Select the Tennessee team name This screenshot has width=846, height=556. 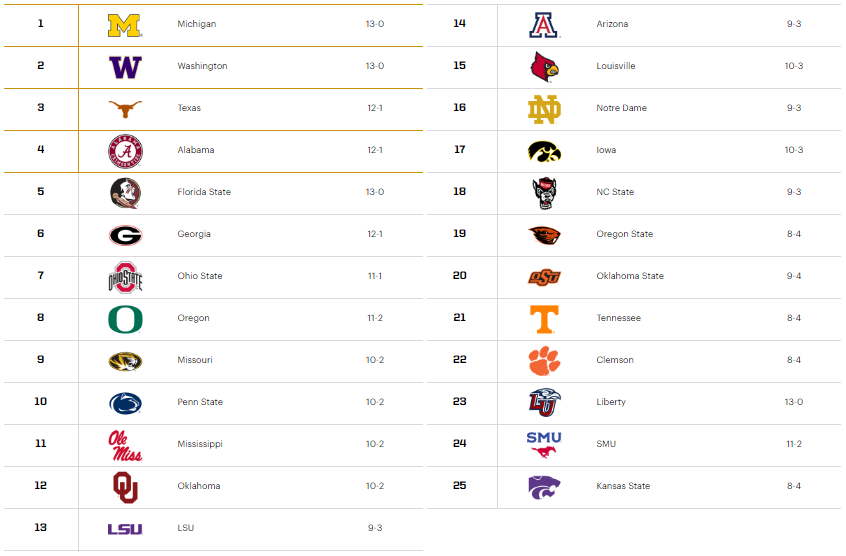tap(618, 318)
